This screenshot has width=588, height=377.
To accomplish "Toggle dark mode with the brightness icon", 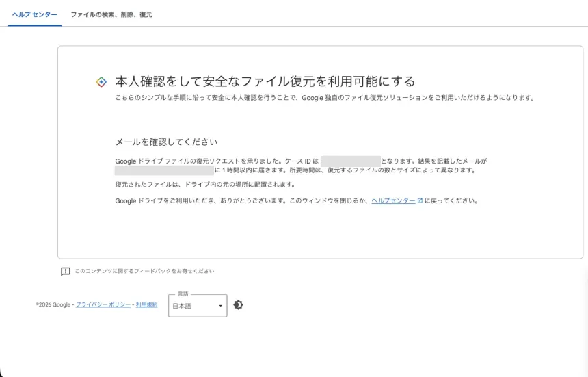I will coord(238,304).
